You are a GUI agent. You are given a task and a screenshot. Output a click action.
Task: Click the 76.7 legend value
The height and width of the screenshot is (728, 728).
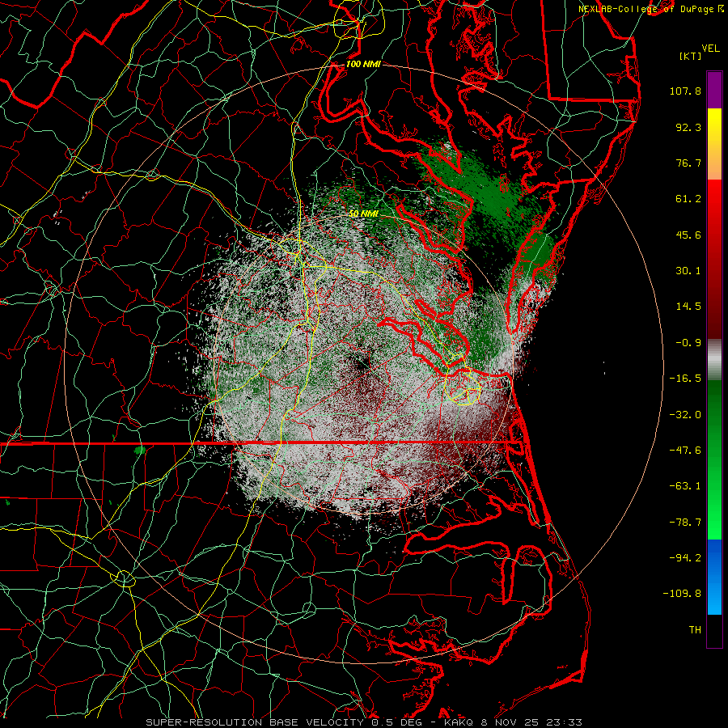tap(688, 163)
